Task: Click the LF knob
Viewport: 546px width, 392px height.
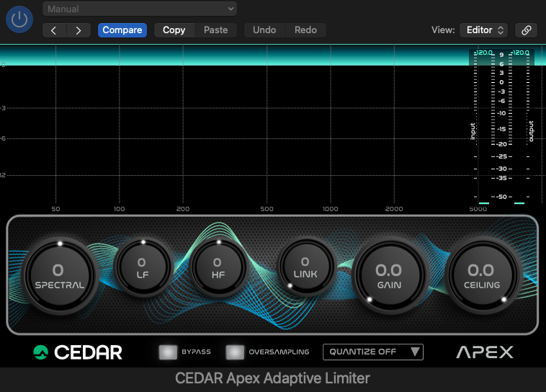Action: click(x=143, y=267)
